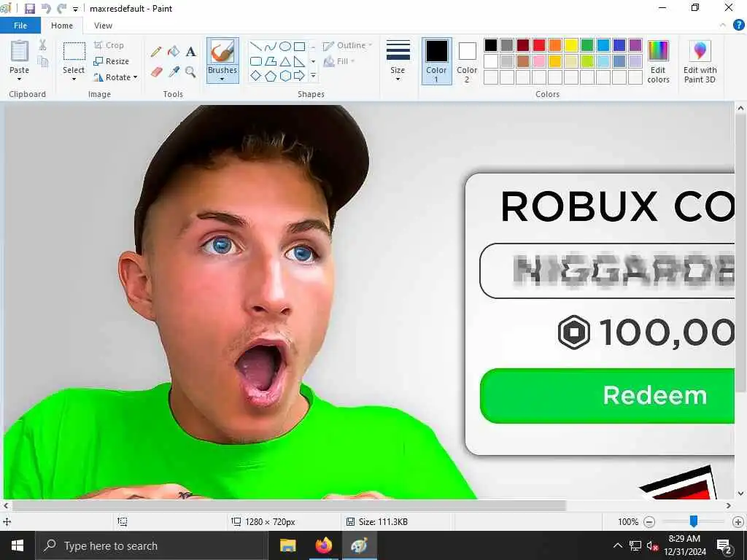
Task: Expand the Paste dropdown arrow
Action: [19, 79]
